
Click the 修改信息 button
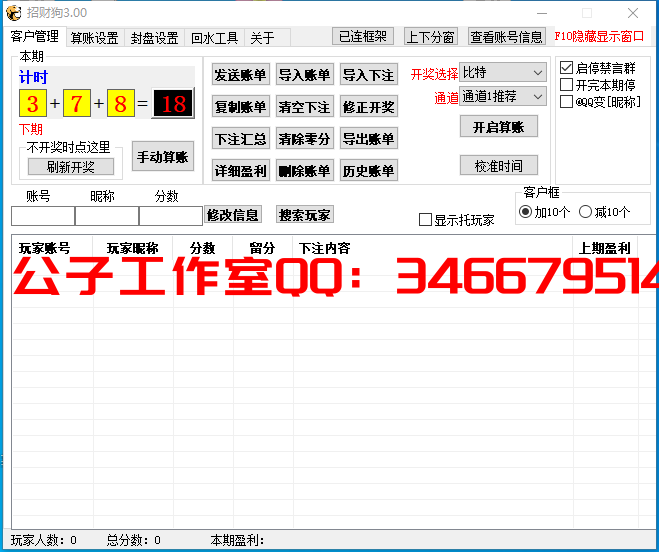point(232,215)
